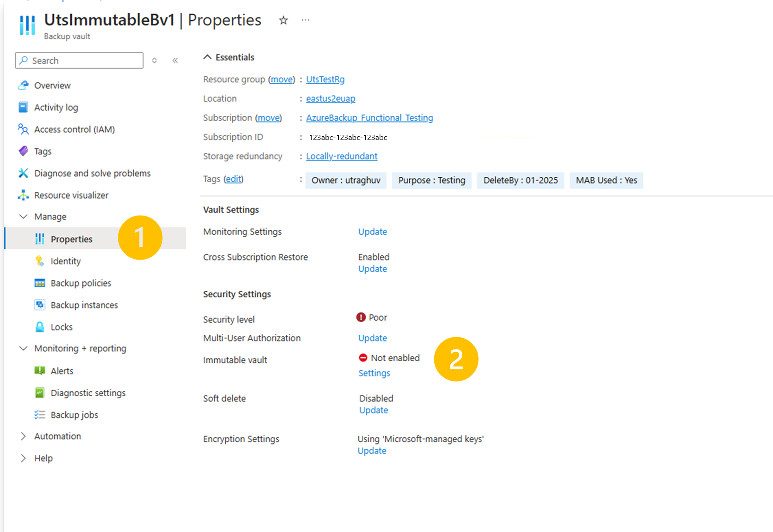Click the Overview cloud icon
This screenshot has height=532, width=773.
(23, 85)
